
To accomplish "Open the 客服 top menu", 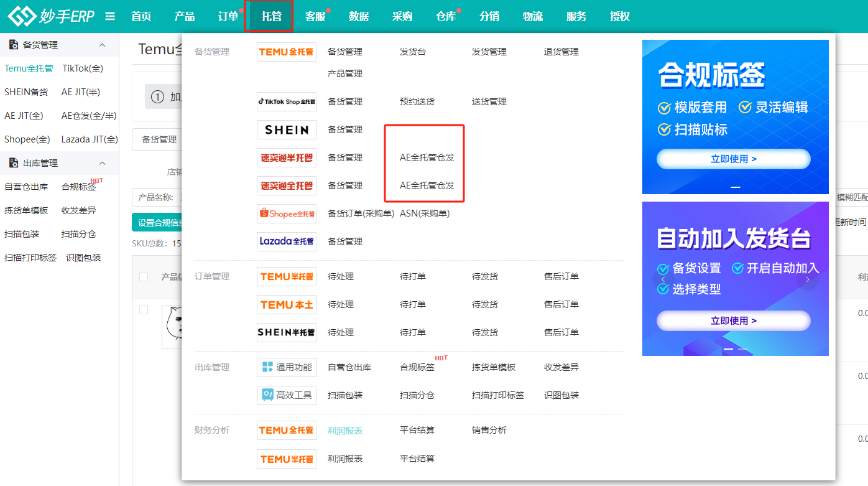I will [315, 17].
